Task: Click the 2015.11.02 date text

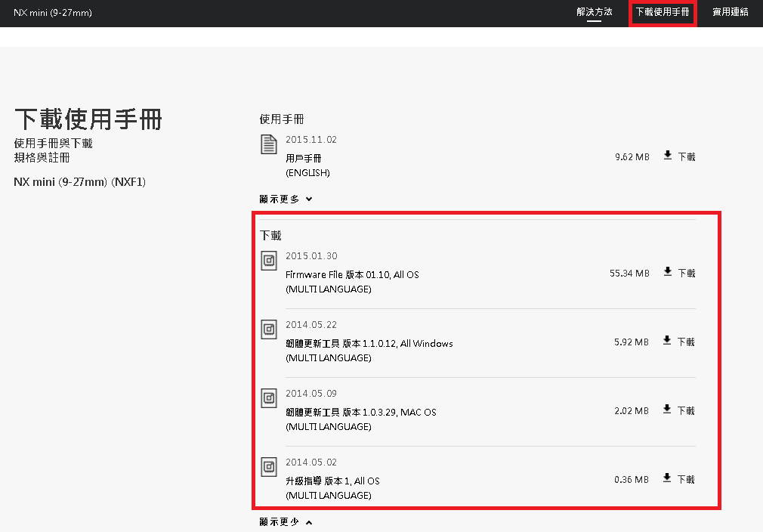Action: [x=311, y=140]
